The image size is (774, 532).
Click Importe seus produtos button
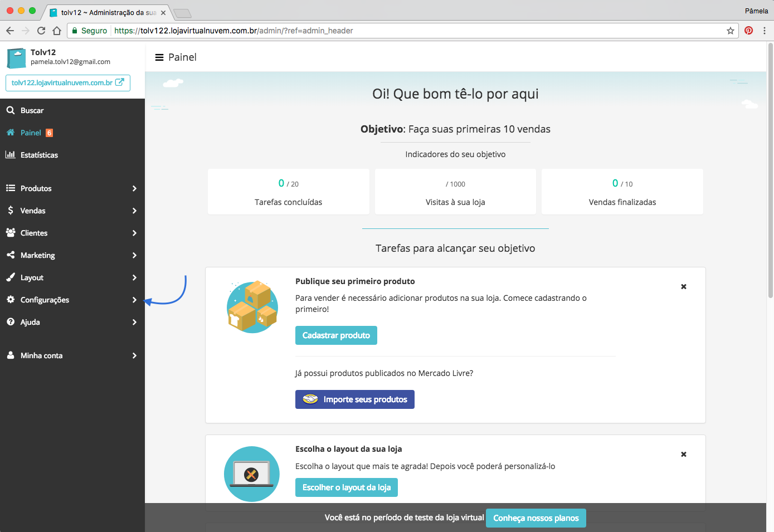coord(355,399)
